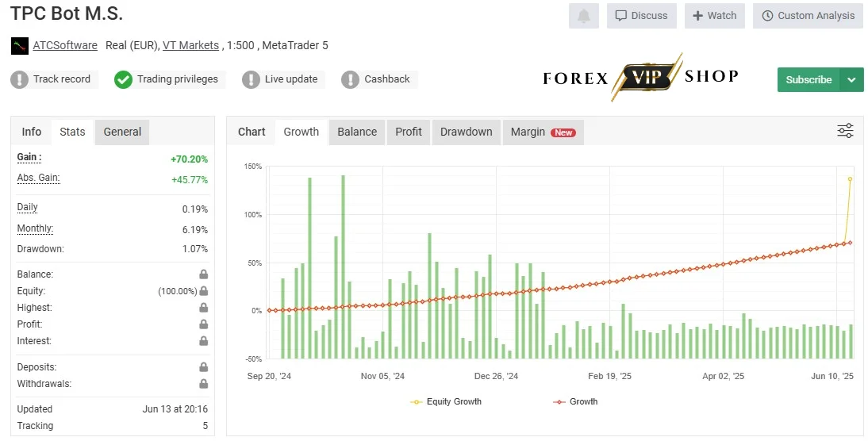The image size is (868, 441).
Task: Open the Balance chart tab
Action: [357, 132]
